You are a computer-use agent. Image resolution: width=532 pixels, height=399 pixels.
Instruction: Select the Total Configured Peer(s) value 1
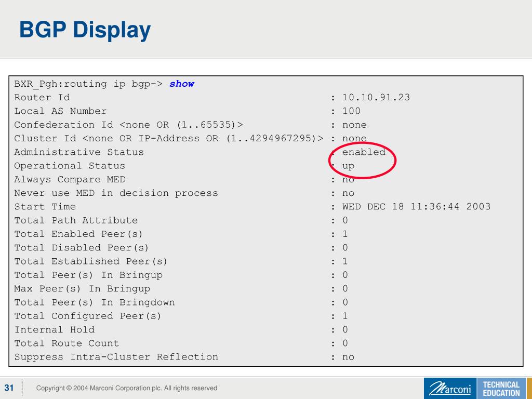[345, 316]
